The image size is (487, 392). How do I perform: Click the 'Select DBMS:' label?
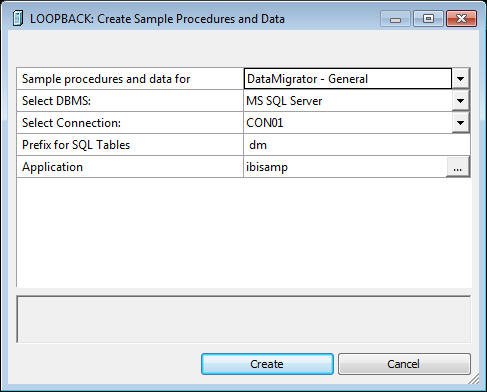pyautogui.click(x=56, y=101)
